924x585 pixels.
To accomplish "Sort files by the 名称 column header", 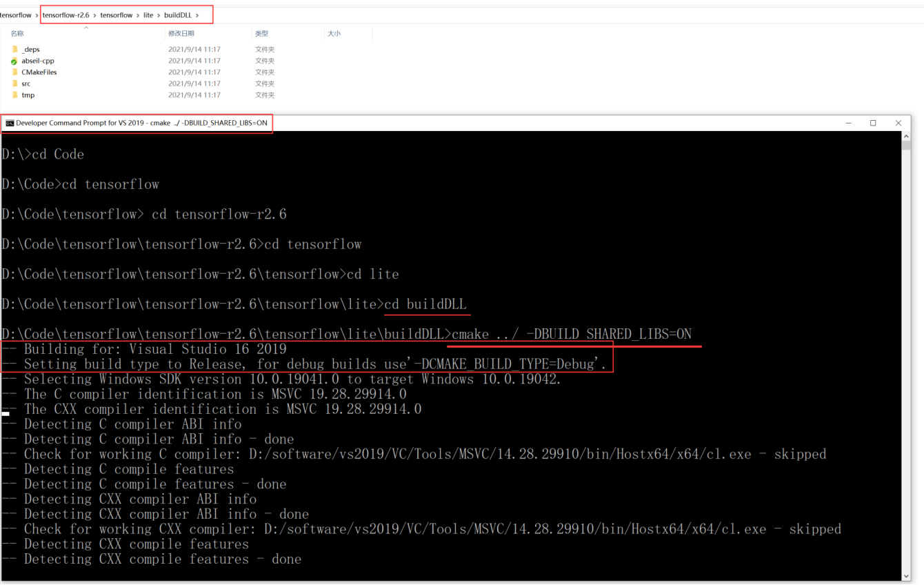I will pos(17,33).
